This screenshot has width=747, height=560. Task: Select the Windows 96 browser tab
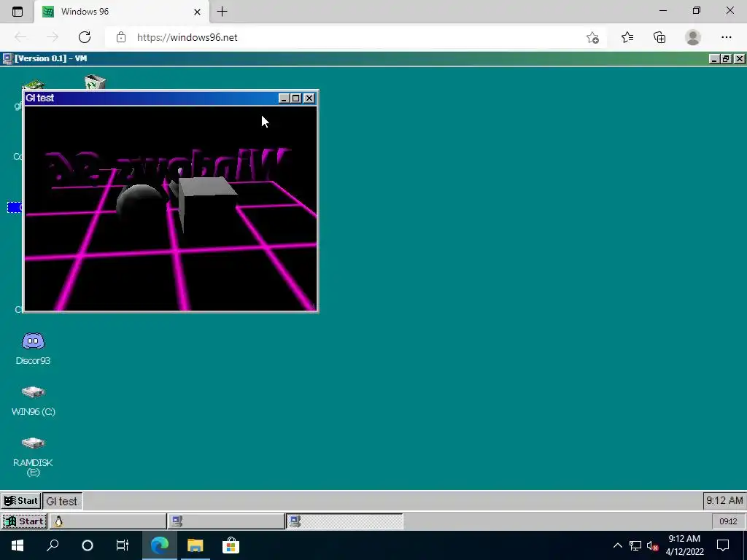click(x=122, y=12)
